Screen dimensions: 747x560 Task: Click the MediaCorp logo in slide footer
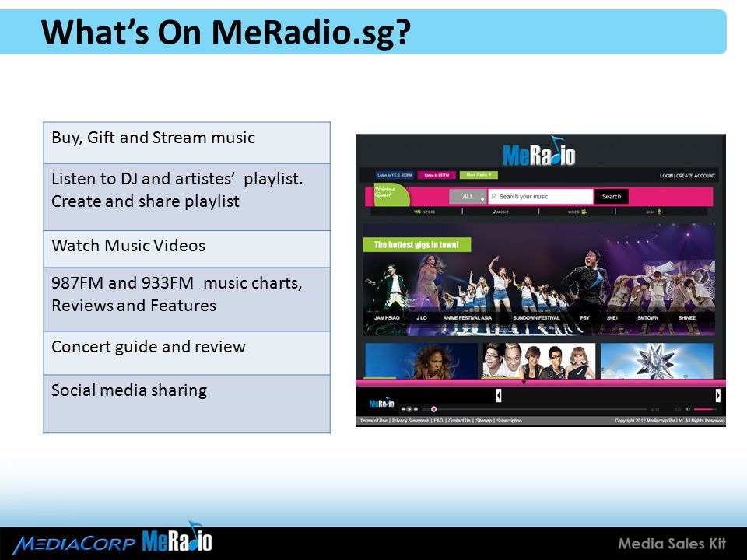[x=75, y=544]
